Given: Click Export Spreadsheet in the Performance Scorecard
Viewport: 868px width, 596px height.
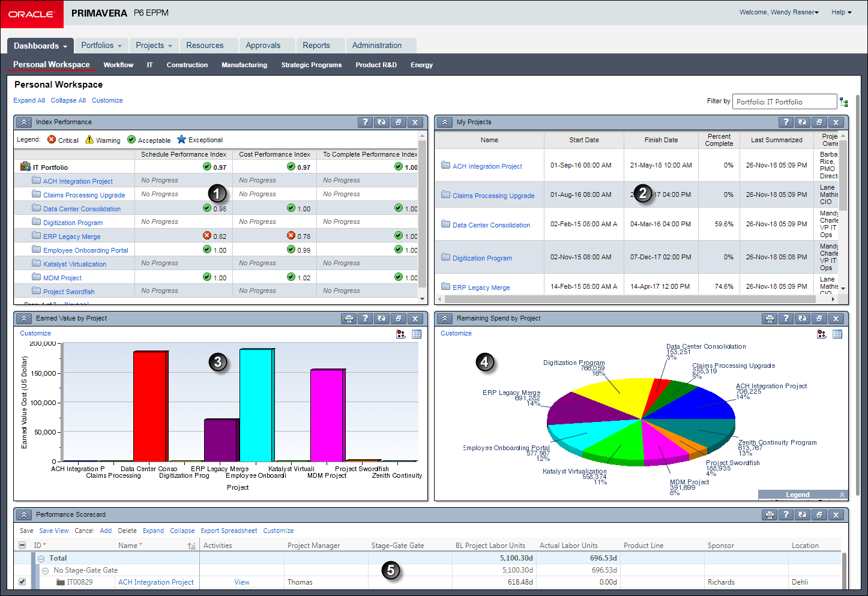Looking at the screenshot, I should (229, 531).
